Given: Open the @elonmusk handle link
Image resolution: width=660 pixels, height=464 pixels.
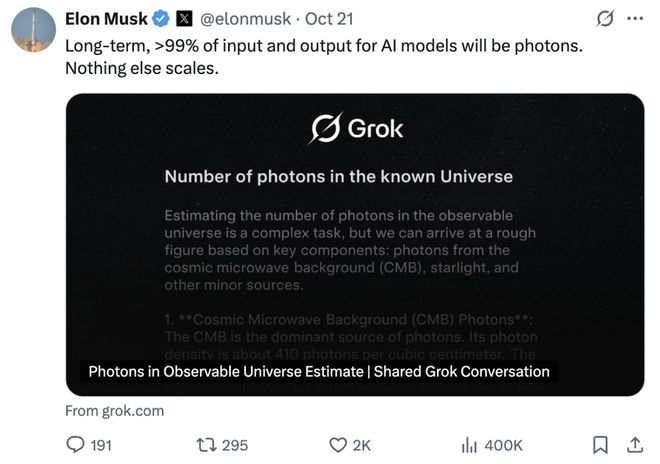Looking at the screenshot, I should pyautogui.click(x=247, y=19).
